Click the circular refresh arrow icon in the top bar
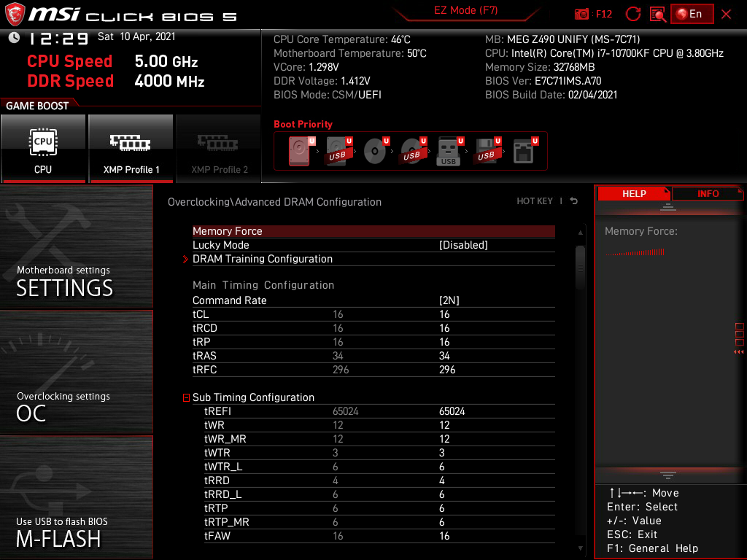Screen dimensions: 747x560 (632, 15)
